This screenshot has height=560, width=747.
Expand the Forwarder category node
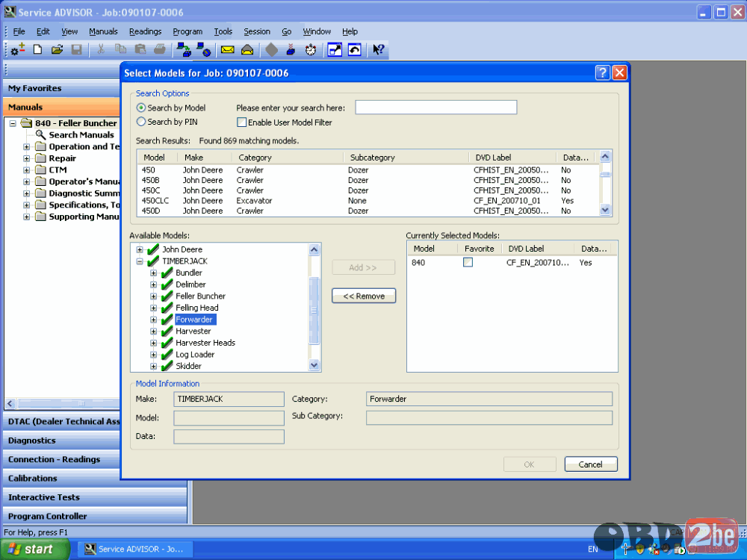tap(153, 320)
